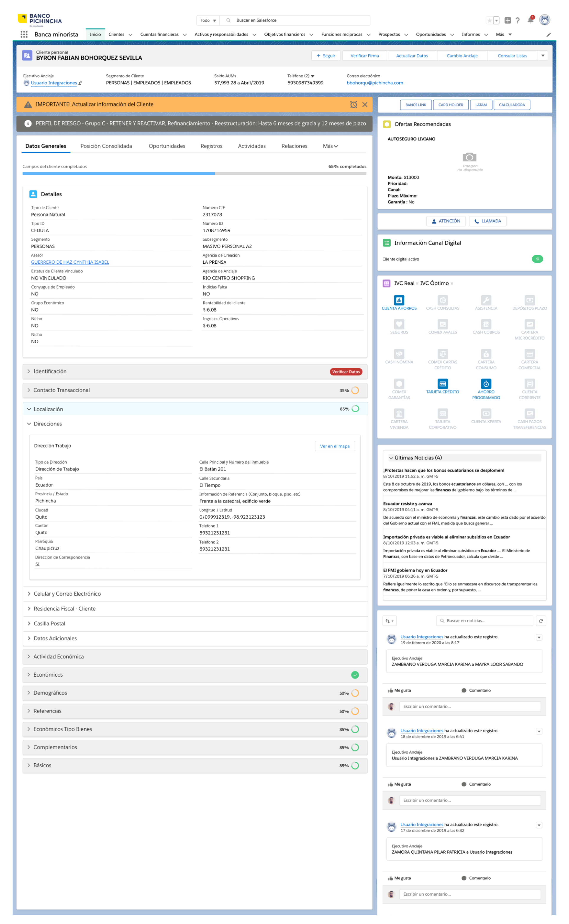
Task: Toggle Cliente digital activo switch
Action: click(537, 259)
